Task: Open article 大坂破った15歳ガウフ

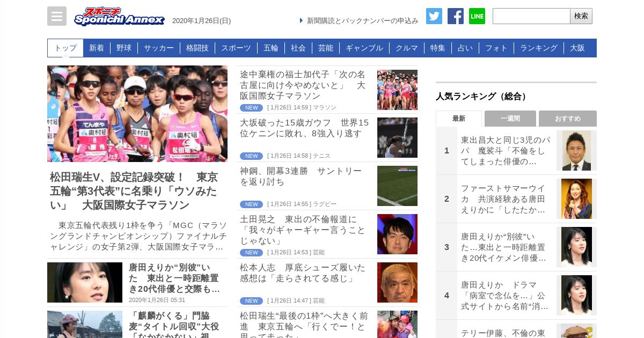Action: point(304,128)
